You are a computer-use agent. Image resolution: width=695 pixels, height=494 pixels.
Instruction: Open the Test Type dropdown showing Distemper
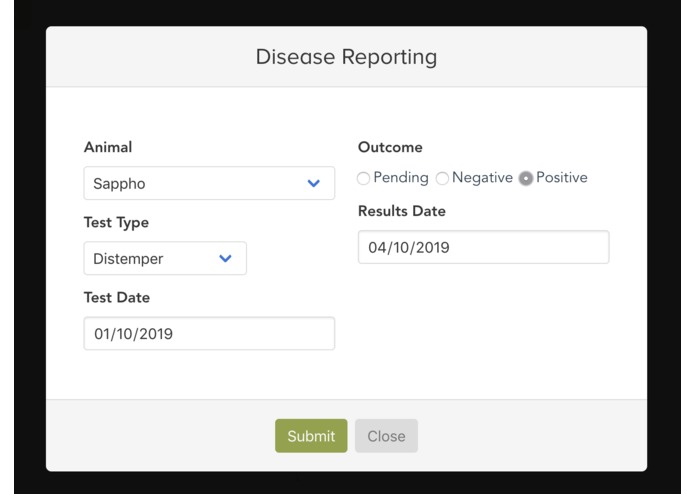(165, 258)
